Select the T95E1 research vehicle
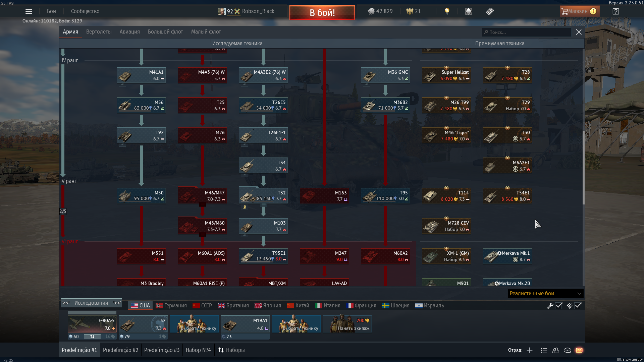The height and width of the screenshot is (362, 644). coord(263,256)
